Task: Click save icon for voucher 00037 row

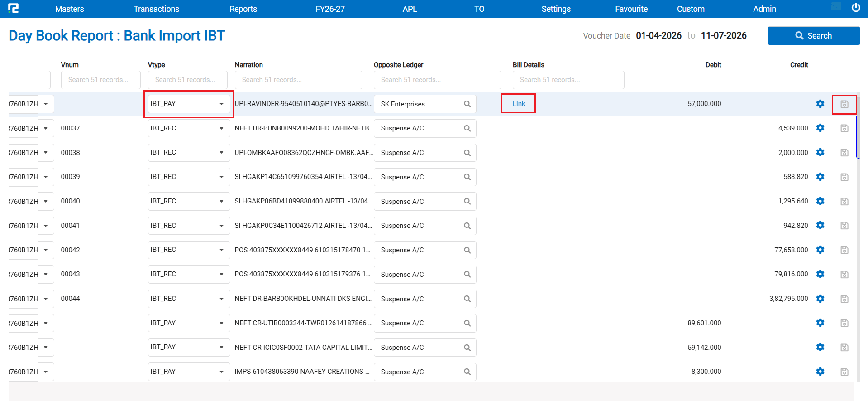Action: coord(844,128)
